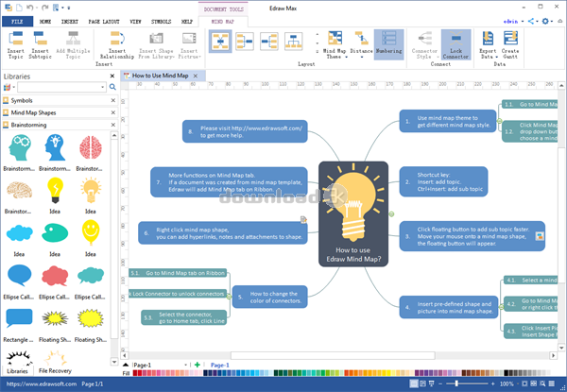Select the Distance layout tool
This screenshot has height=392, width=567.
(361, 45)
